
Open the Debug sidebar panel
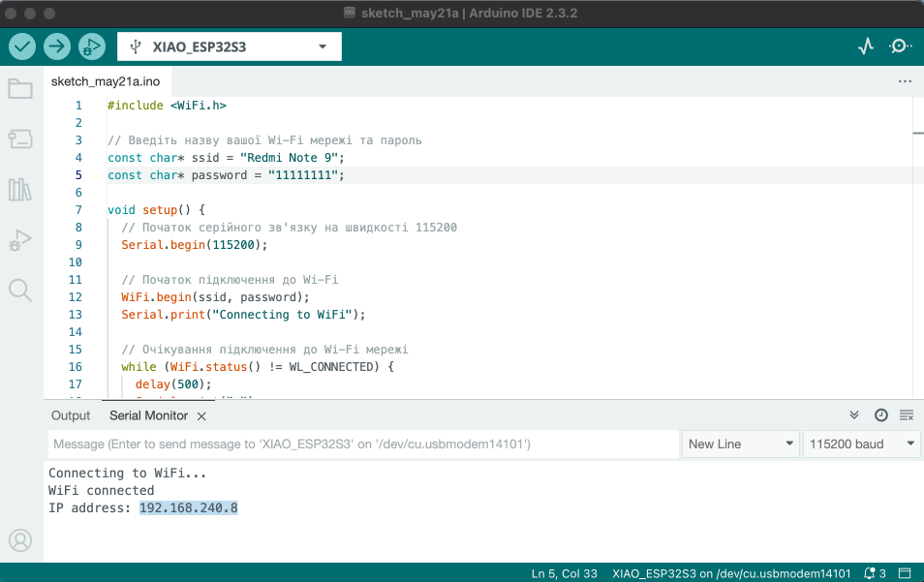20,240
